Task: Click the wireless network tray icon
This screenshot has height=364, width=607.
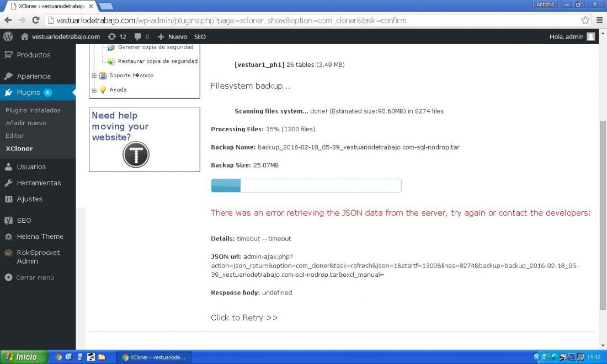Action: [x=546, y=357]
